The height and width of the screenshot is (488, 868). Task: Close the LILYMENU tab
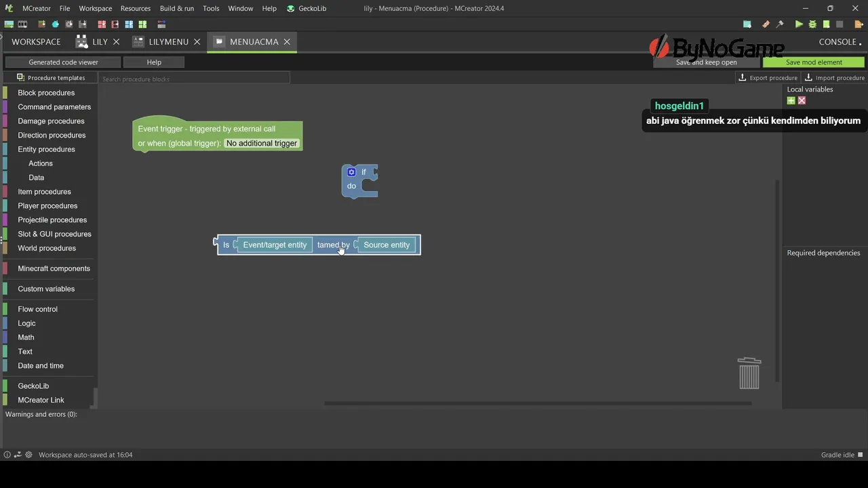pyautogui.click(x=197, y=41)
